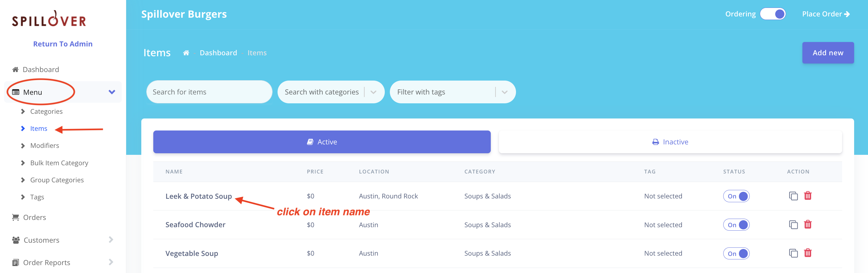Open the Leek & Potato Soup item
Screen dimensions: 868x273
tap(198, 196)
